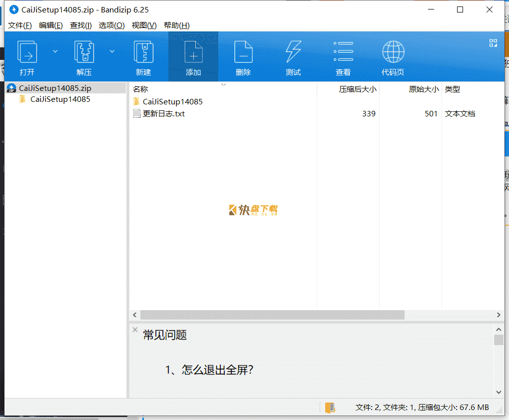Screen dimensions: 509x420
Task: Click the Bandizip logo in title bar
Action: [13, 9]
